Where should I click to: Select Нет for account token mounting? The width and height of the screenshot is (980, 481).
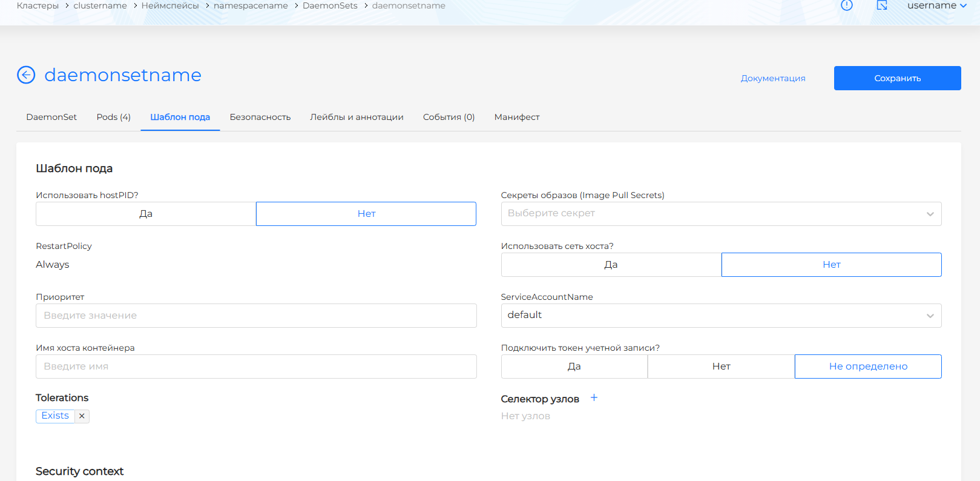tap(721, 367)
